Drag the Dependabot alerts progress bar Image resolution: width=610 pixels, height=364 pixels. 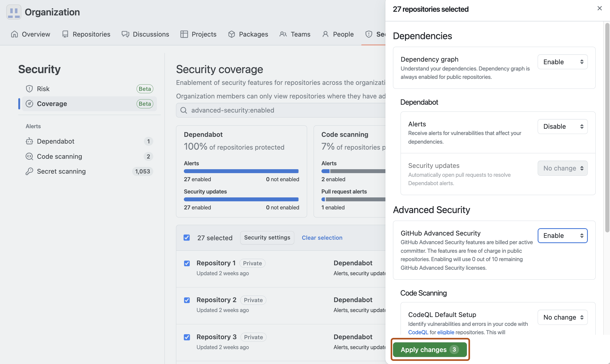coord(241,171)
